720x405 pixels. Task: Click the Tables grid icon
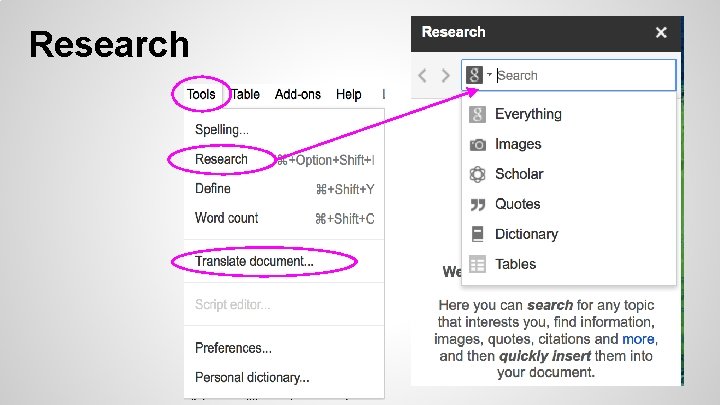pyautogui.click(x=477, y=264)
